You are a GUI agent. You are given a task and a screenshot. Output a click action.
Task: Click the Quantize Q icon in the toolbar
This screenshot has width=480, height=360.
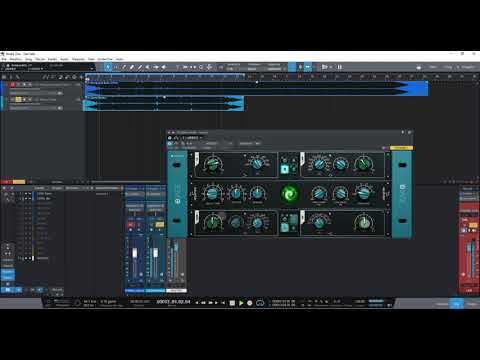pos(201,67)
